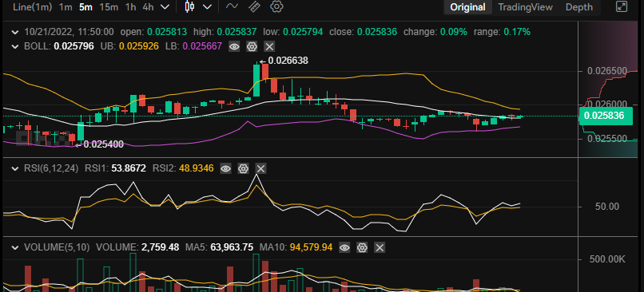This screenshot has height=292, width=644.
Task: Expand chart to fullscreen
Action: 622,6
